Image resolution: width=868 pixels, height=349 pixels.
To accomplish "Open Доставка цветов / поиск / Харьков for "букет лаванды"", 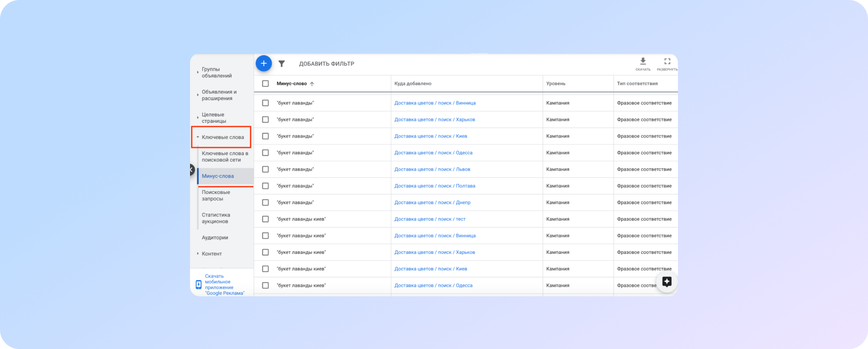I will pyautogui.click(x=435, y=119).
